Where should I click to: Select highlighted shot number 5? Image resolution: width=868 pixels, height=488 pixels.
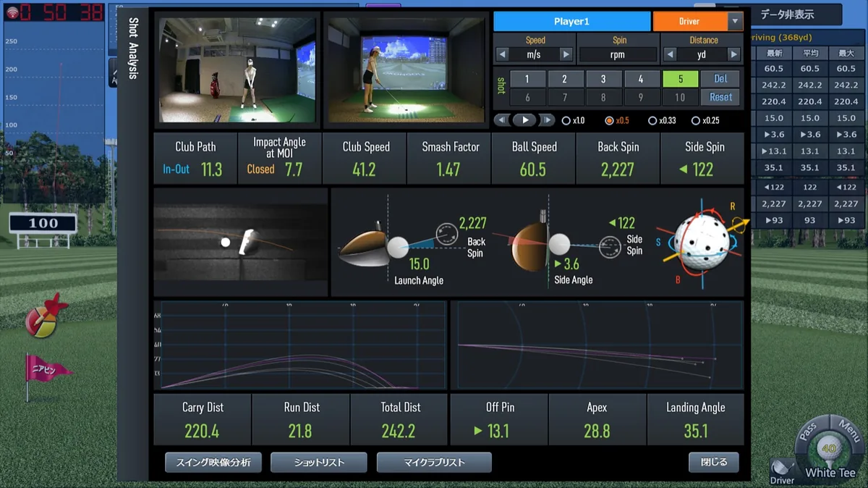[680, 79]
